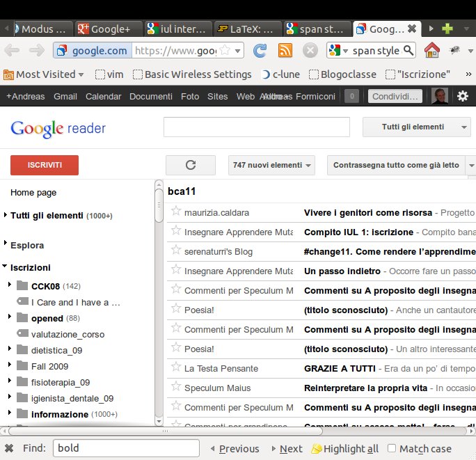
Task: Show more bookmarks with chevron
Action: (468, 74)
